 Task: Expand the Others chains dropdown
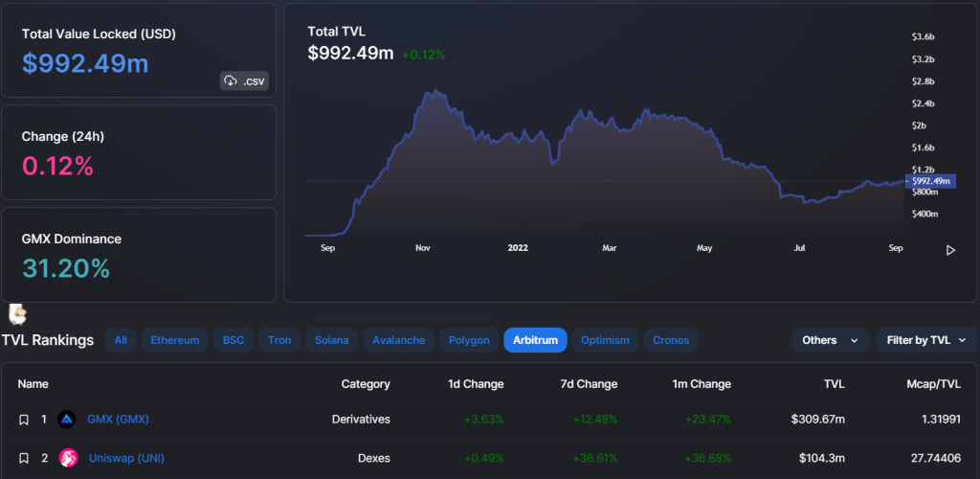pos(831,340)
